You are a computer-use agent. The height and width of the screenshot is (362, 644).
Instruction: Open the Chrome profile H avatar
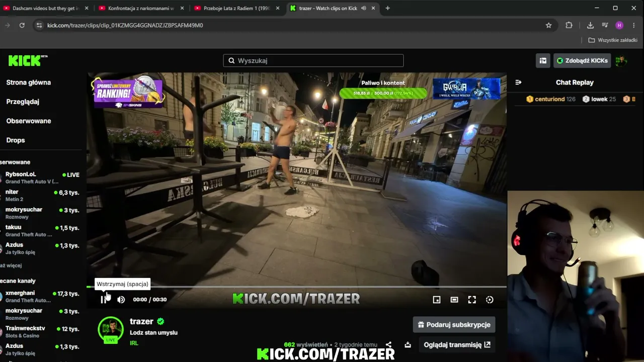pos(619,25)
